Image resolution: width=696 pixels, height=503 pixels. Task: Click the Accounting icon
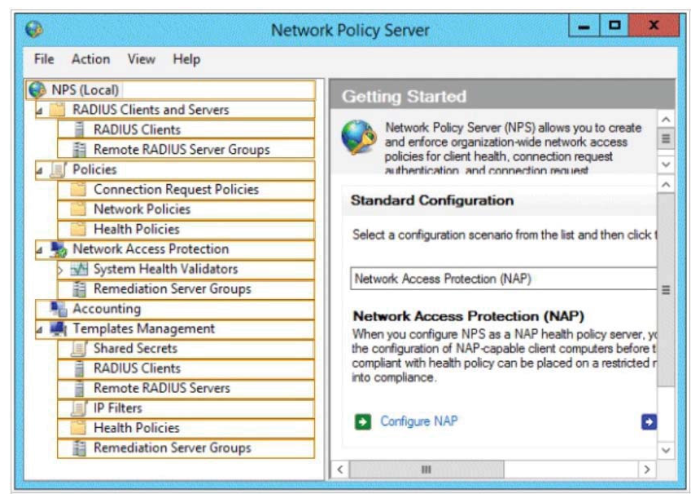click(59, 309)
